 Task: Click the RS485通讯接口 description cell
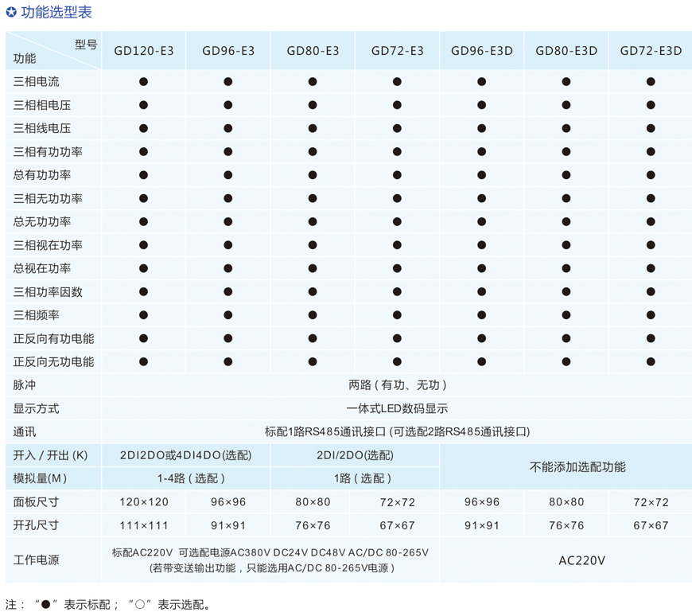click(x=397, y=432)
